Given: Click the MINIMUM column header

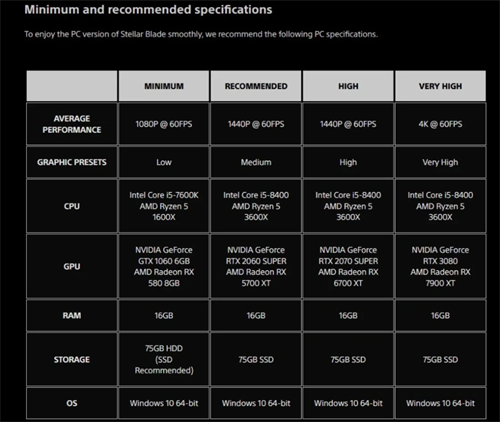Looking at the screenshot, I should pos(164,86).
